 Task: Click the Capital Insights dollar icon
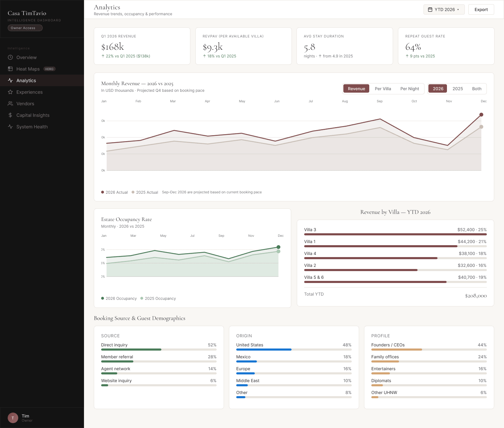point(10,115)
